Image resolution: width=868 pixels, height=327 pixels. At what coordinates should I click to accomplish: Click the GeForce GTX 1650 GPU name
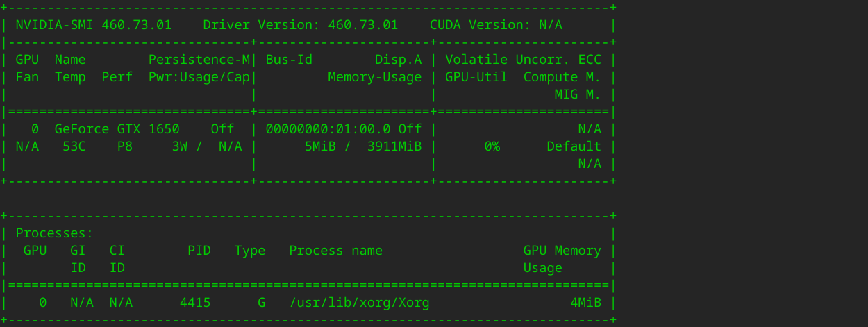coord(117,129)
